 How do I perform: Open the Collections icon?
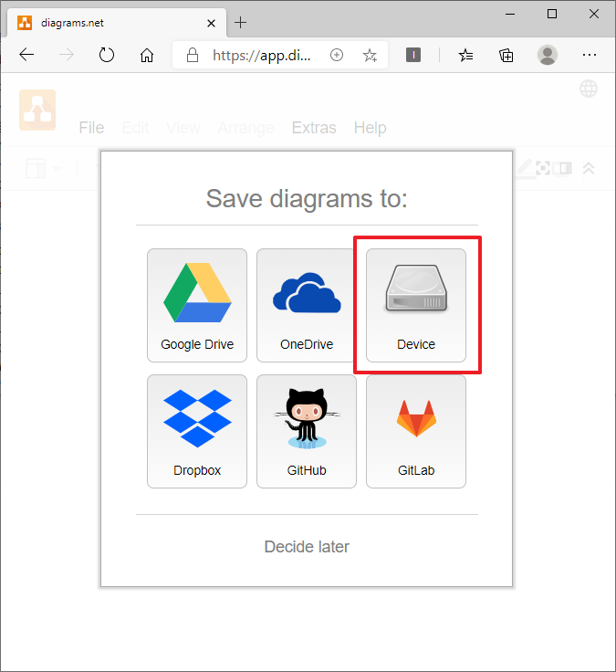506,55
